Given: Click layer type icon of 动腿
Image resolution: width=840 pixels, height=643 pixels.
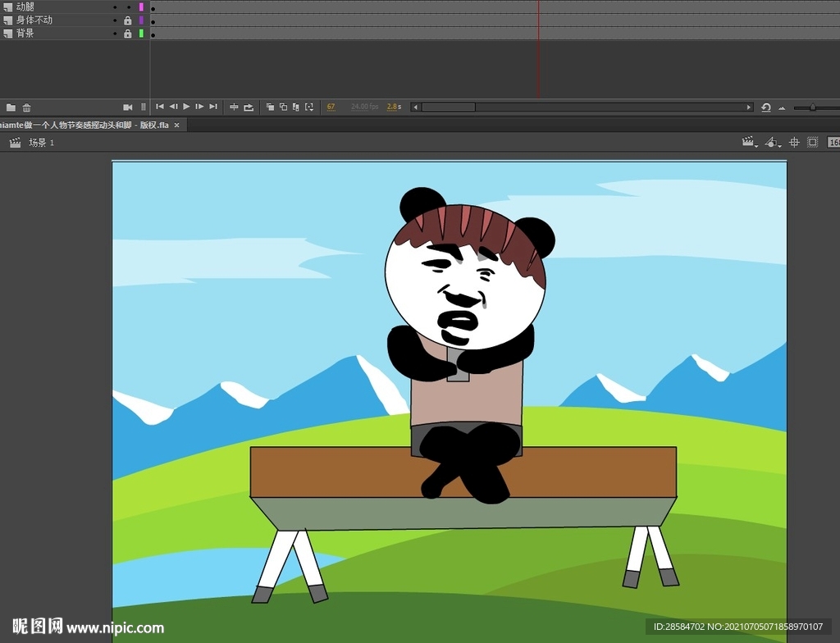Looking at the screenshot, I should 8,7.
